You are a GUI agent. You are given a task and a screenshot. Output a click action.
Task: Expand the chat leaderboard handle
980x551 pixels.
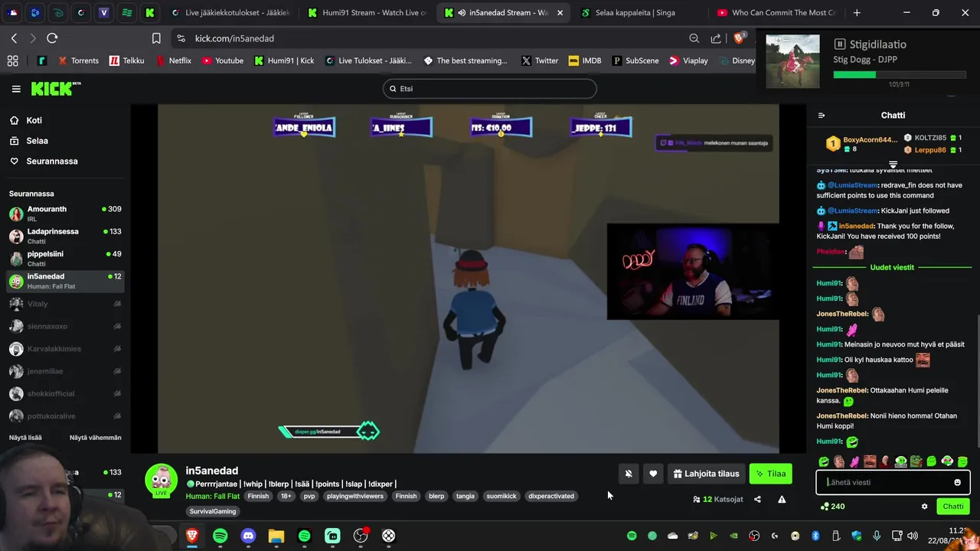pos(893,165)
